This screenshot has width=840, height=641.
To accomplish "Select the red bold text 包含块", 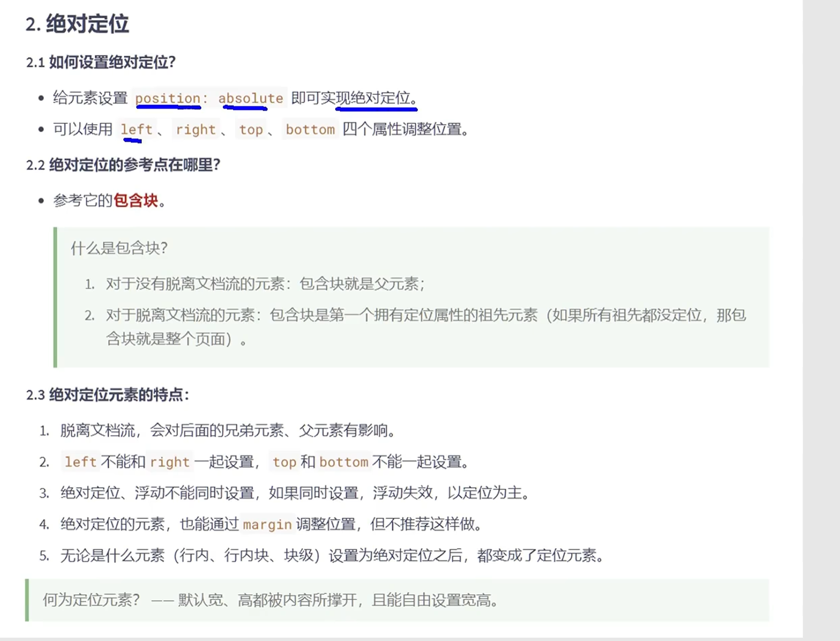I will 136,201.
